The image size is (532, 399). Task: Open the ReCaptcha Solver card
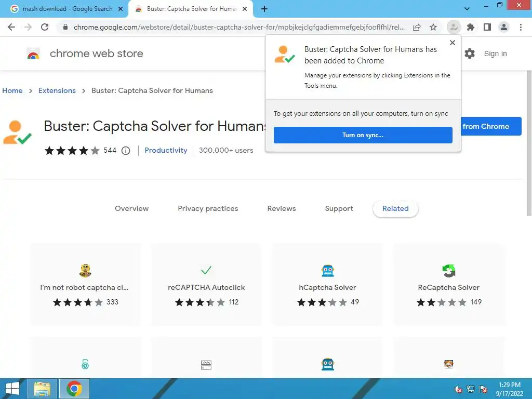click(449, 285)
